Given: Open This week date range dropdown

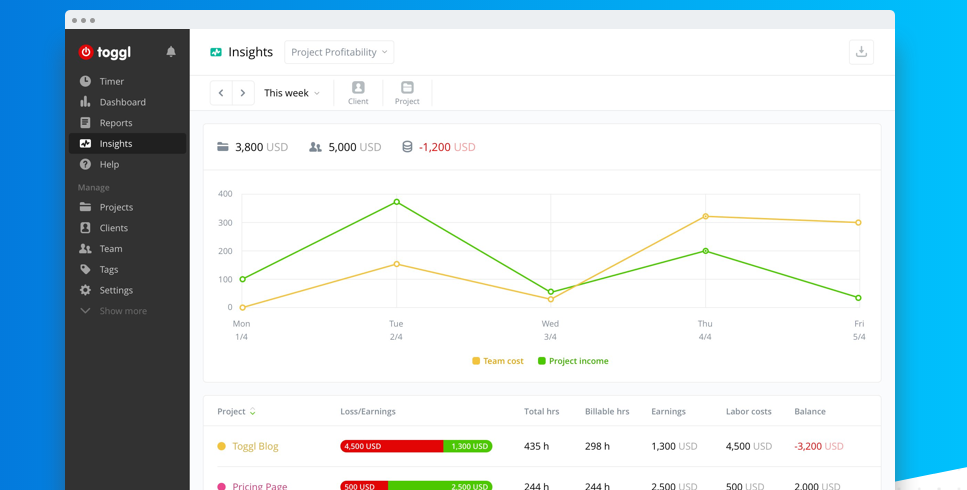Looking at the screenshot, I should [292, 93].
